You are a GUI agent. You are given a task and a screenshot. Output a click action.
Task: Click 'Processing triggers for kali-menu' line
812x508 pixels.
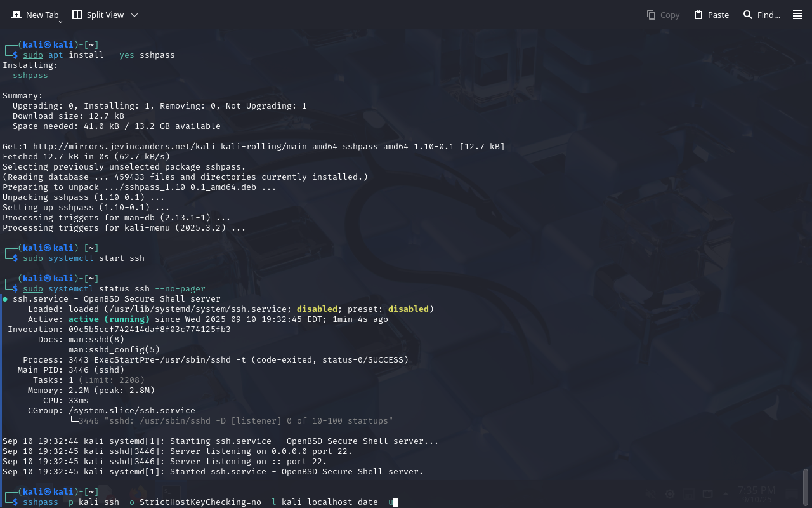(124, 228)
